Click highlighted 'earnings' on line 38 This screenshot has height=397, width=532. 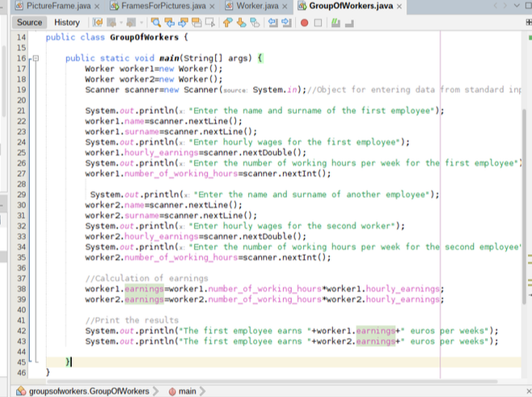pos(144,289)
